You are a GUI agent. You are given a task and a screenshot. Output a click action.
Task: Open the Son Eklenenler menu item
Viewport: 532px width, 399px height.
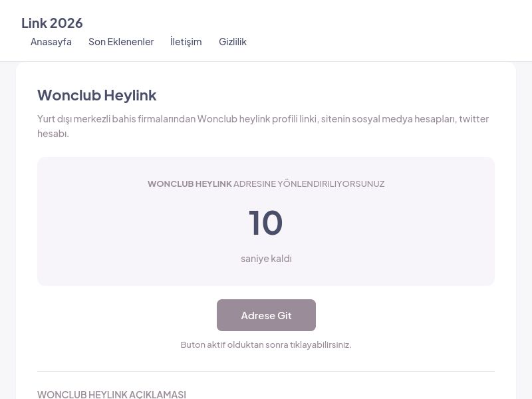(121, 42)
